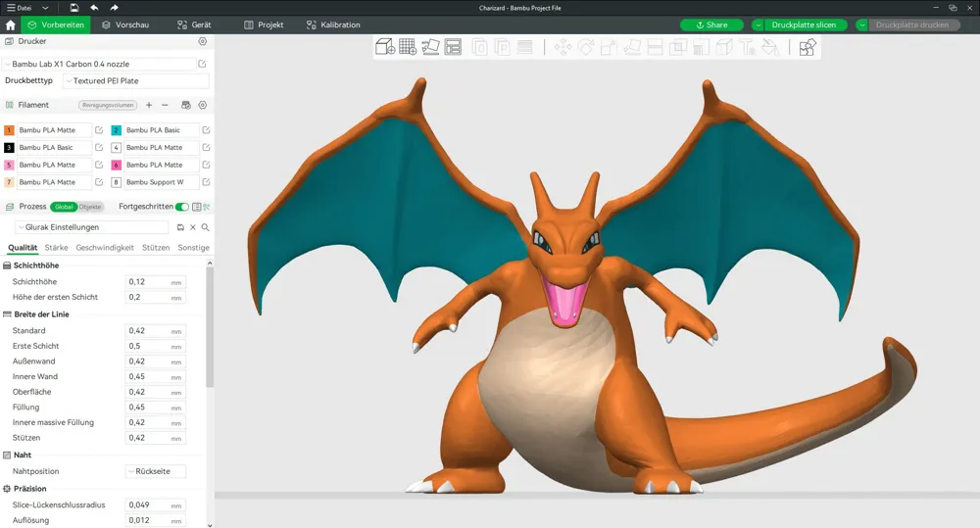Click the Redo arrow icon
The width and height of the screenshot is (980, 528).
tap(114, 8)
